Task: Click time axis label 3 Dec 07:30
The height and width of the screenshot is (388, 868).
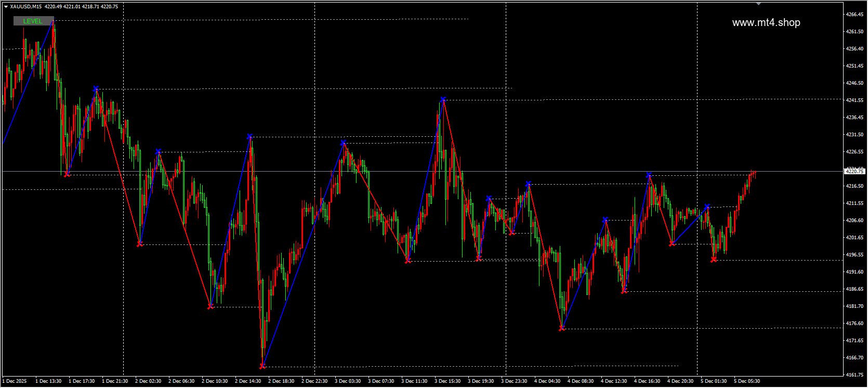Action: 381,381
